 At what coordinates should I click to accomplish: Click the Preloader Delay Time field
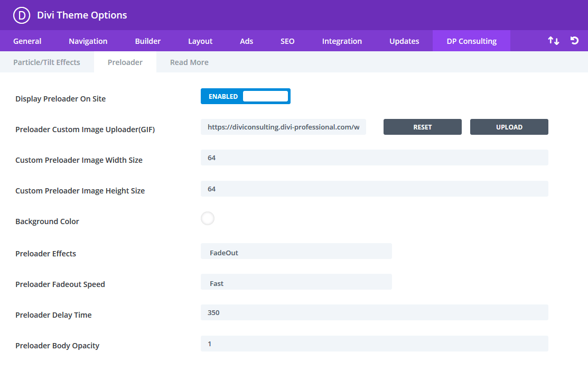[374, 312]
